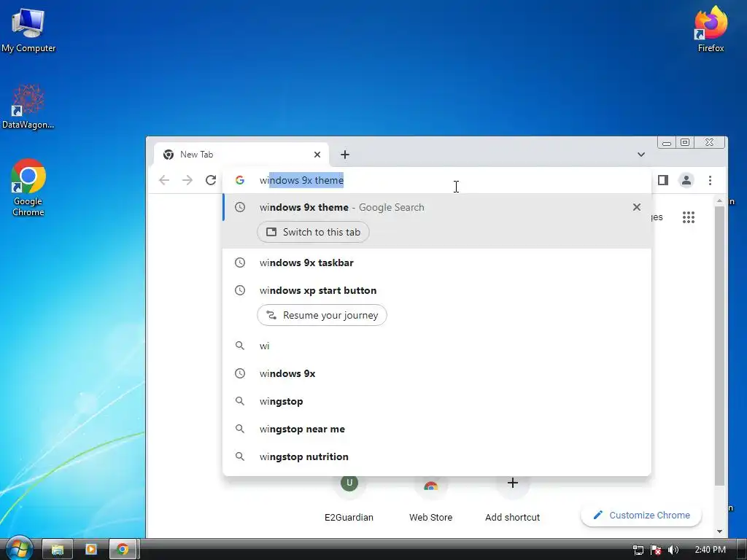This screenshot has width=747, height=560.
Task: Select the wi search suggestion
Action: point(437,346)
